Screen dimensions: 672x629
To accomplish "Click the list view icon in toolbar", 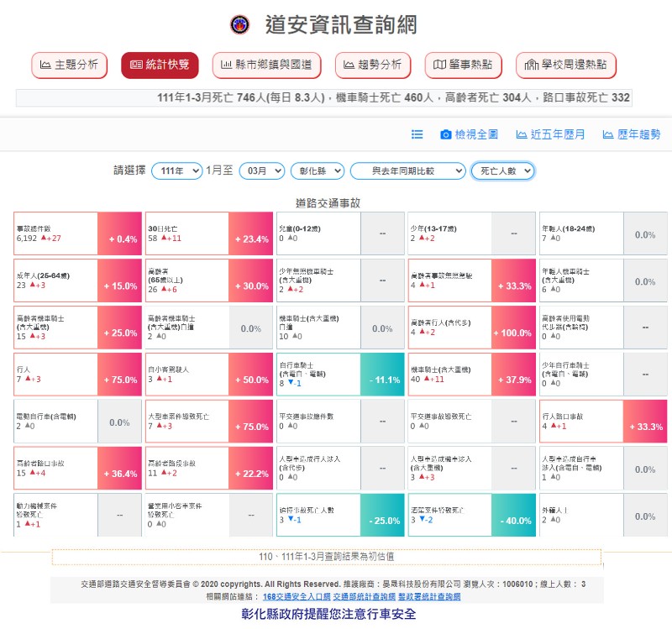I will tap(417, 134).
